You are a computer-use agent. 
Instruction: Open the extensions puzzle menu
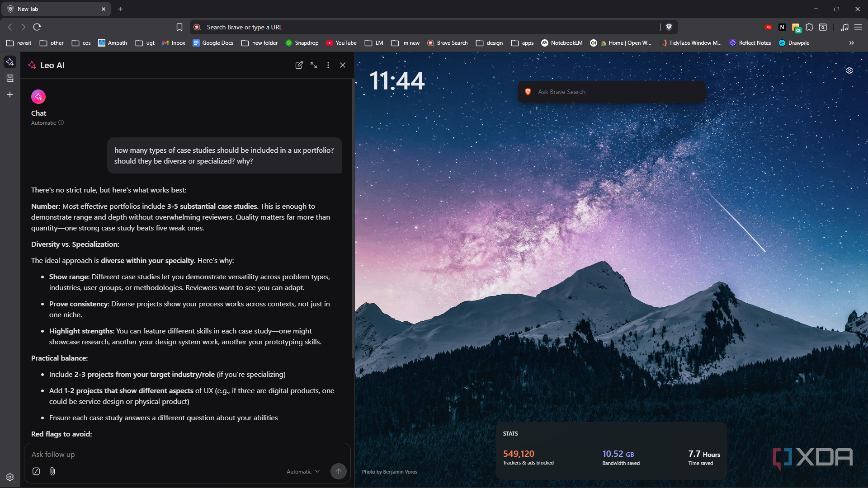[810, 27]
